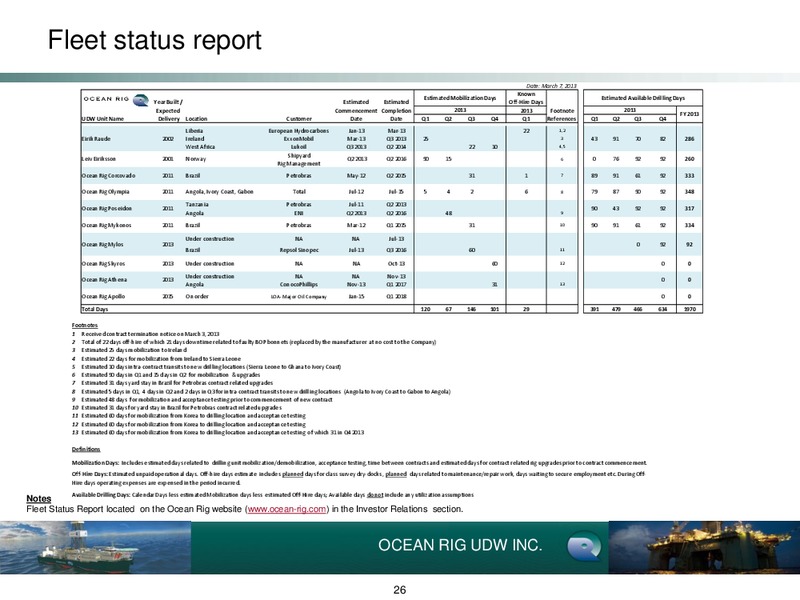
Task: Click the Ocean Rig logo in table header
Action: (141, 100)
